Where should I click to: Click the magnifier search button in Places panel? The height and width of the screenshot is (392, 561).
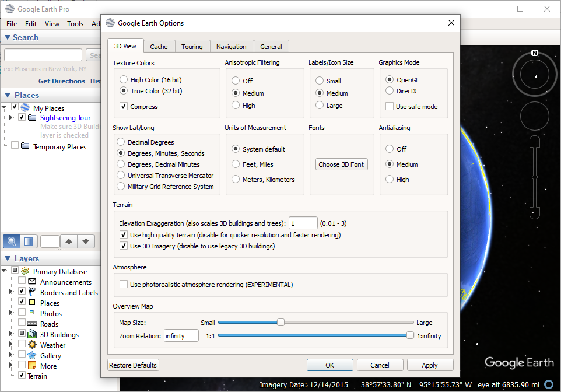pyautogui.click(x=12, y=241)
